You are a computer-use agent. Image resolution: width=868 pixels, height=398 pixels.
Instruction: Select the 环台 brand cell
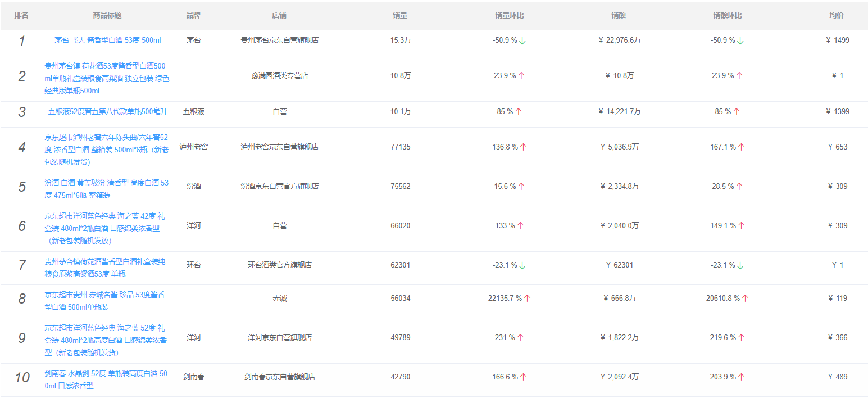pyautogui.click(x=194, y=265)
